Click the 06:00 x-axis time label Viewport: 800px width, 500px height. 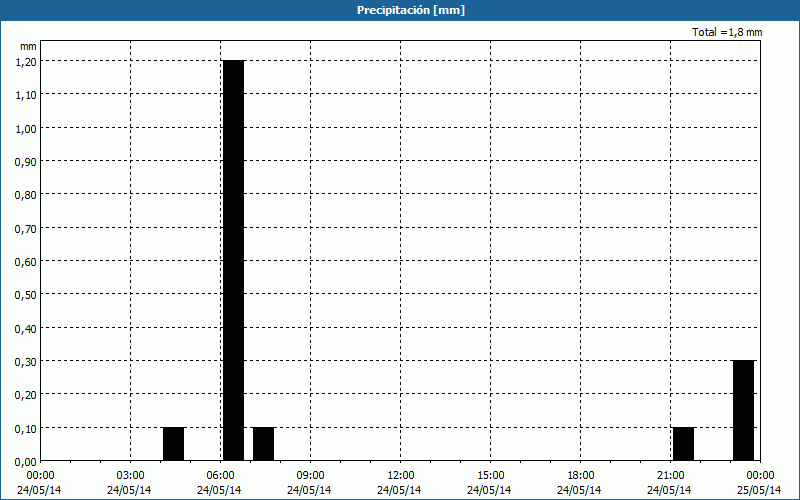[x=220, y=476]
